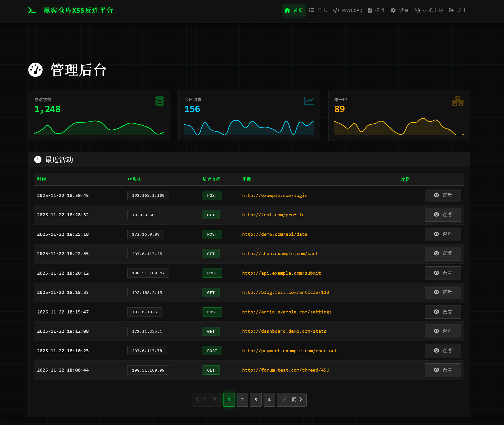Open the PAYLOAD menu item
The height and width of the screenshot is (425, 504).
pyautogui.click(x=347, y=10)
